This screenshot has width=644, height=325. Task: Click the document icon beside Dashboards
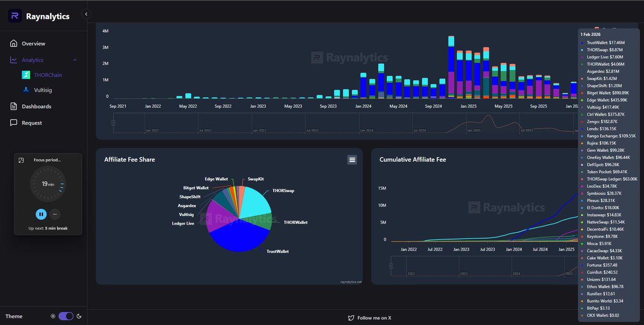[x=13, y=106]
